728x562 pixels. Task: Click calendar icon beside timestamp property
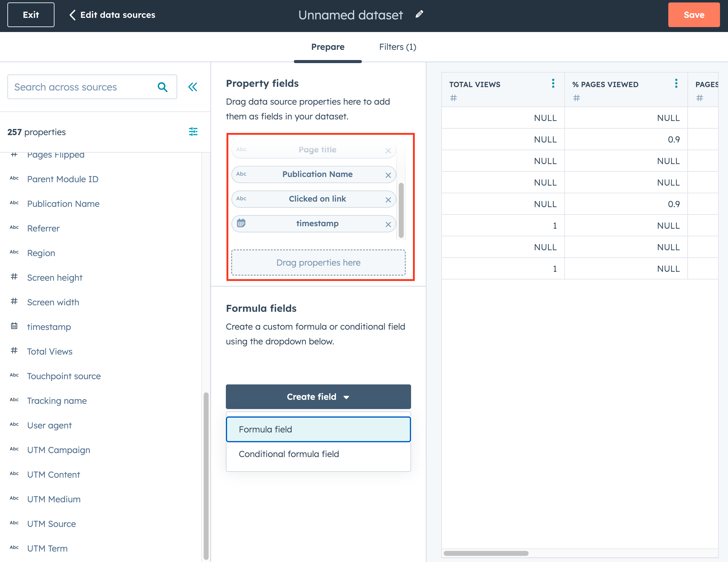click(14, 326)
